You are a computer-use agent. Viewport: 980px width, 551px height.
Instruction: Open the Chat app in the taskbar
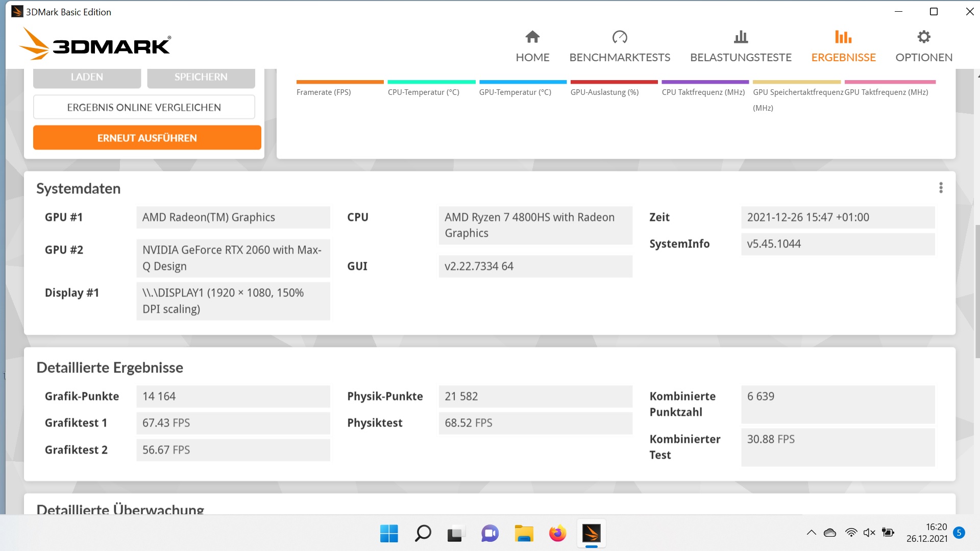point(490,534)
